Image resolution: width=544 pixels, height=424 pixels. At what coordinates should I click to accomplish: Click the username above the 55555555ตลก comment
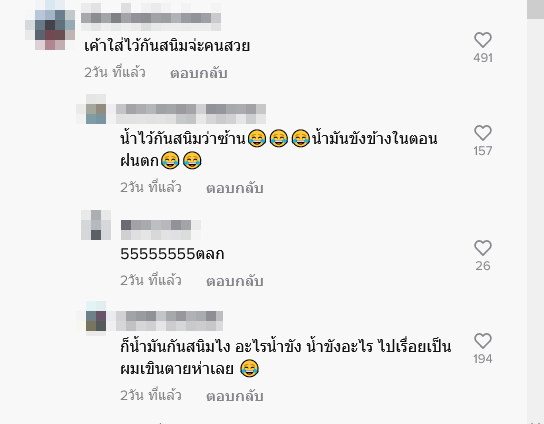161,230
